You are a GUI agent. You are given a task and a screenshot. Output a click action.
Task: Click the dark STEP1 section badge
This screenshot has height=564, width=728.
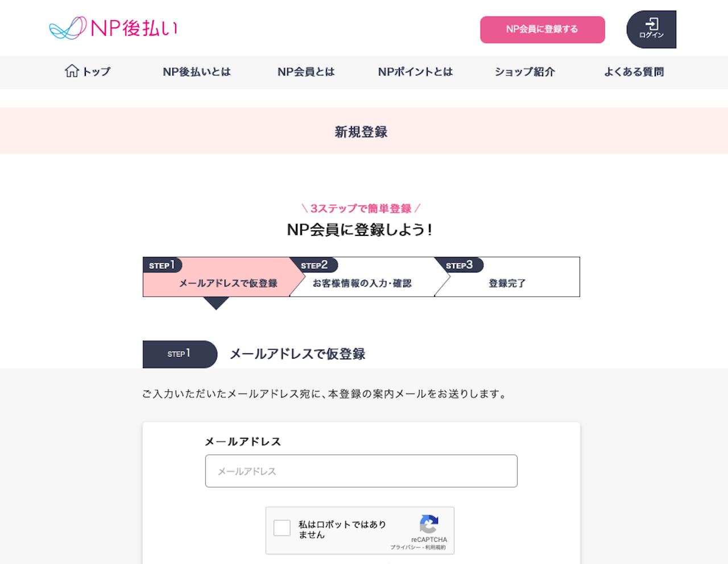(179, 354)
